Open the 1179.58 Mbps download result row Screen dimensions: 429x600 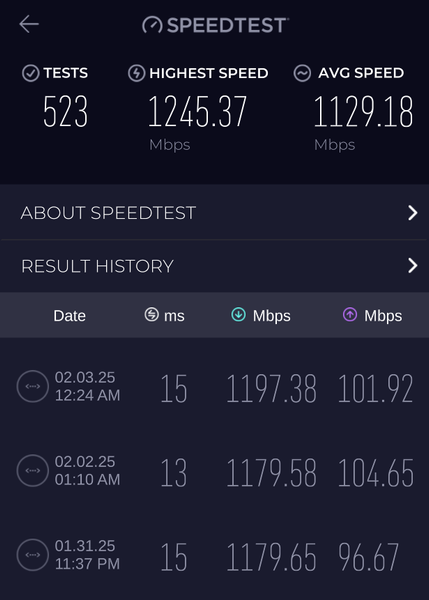[x=214, y=471]
